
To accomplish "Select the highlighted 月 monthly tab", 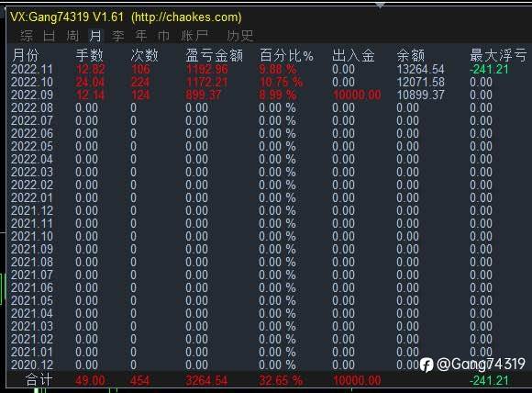I will click(x=95, y=36).
